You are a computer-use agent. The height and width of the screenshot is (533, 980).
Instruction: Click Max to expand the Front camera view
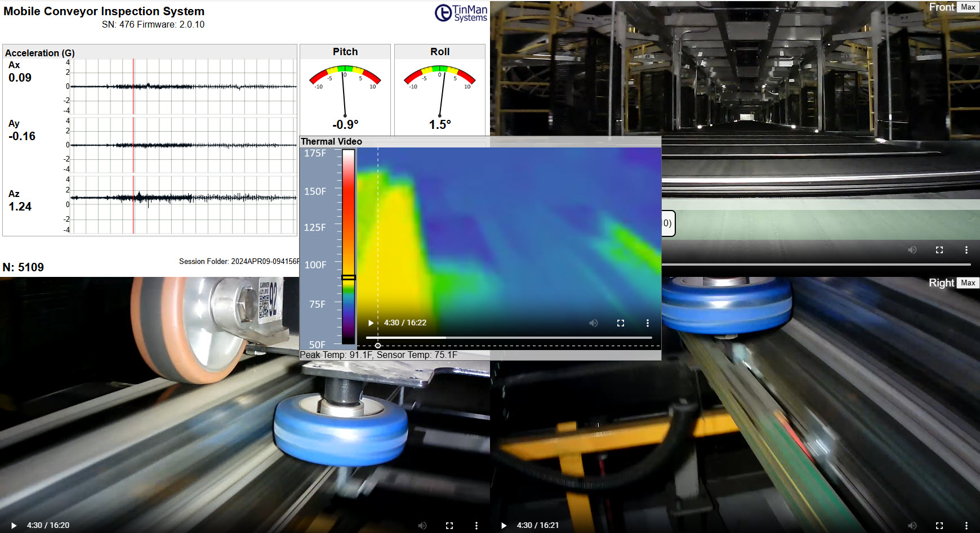[968, 7]
